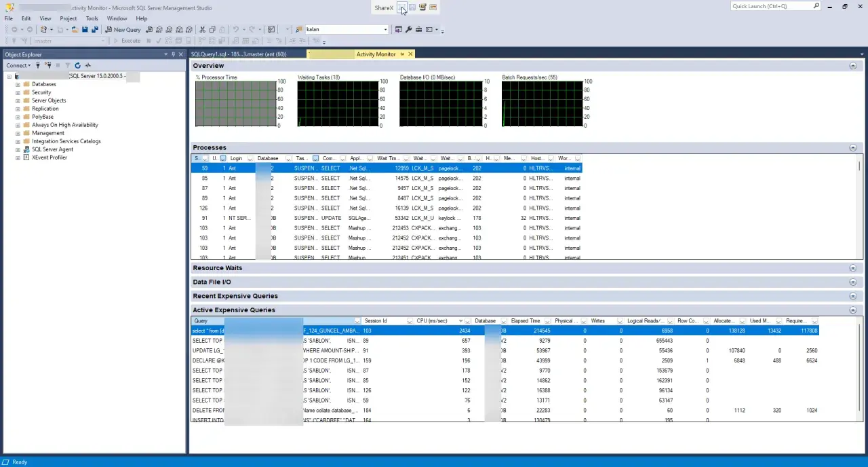Click the Activity Monitor pulse icon in Object Explorer
This screenshot has height=467, width=868.
tap(87, 65)
